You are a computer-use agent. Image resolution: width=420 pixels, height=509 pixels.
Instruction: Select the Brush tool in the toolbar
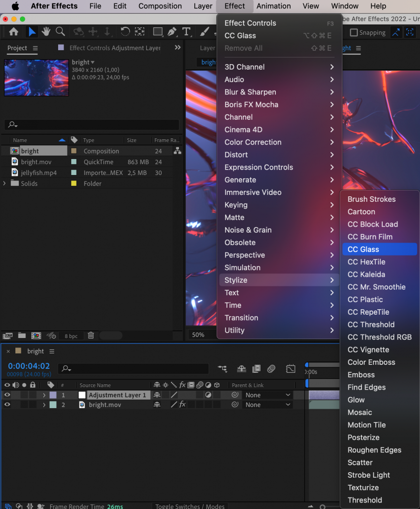(x=204, y=32)
